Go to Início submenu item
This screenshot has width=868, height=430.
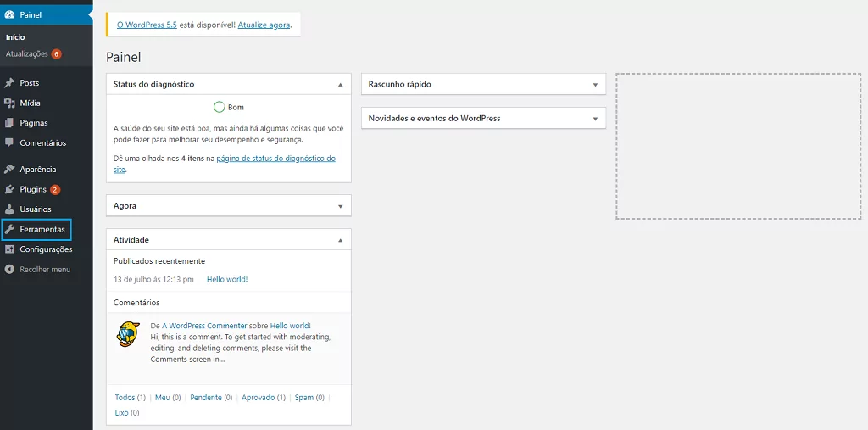[15, 37]
